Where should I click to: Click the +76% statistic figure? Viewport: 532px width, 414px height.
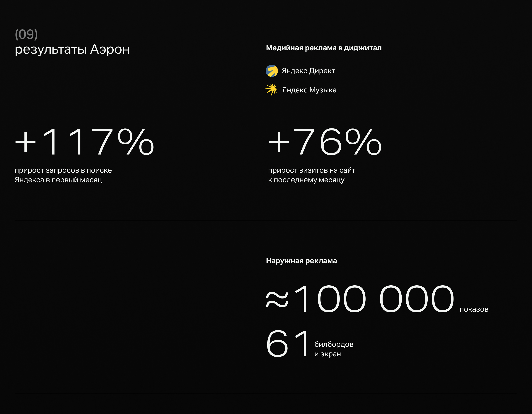(325, 142)
